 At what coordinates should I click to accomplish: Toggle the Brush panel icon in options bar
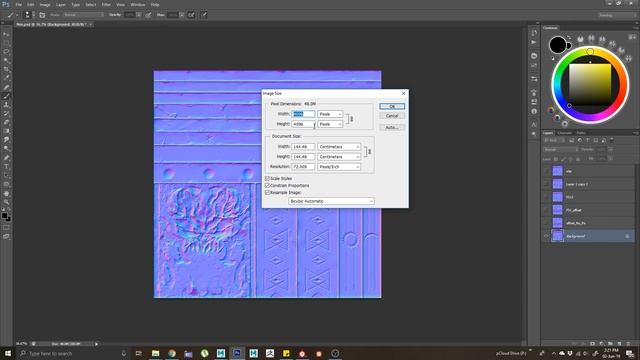pos(42,15)
